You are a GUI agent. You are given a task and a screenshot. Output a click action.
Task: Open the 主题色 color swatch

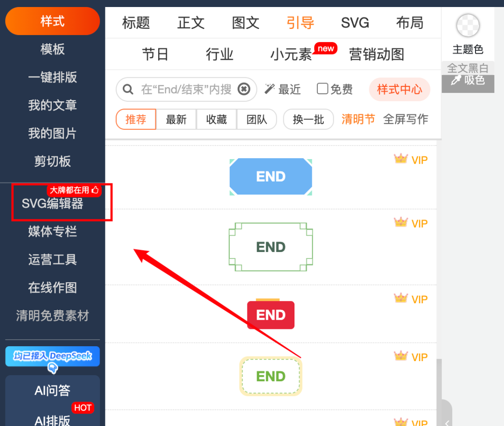(x=468, y=25)
